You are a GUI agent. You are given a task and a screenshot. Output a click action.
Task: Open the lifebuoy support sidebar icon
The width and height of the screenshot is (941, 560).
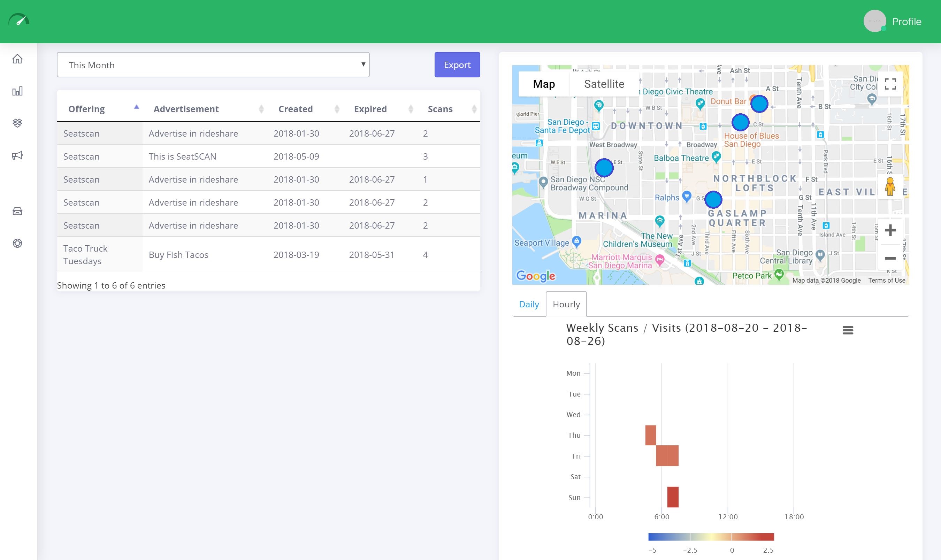[x=17, y=243]
